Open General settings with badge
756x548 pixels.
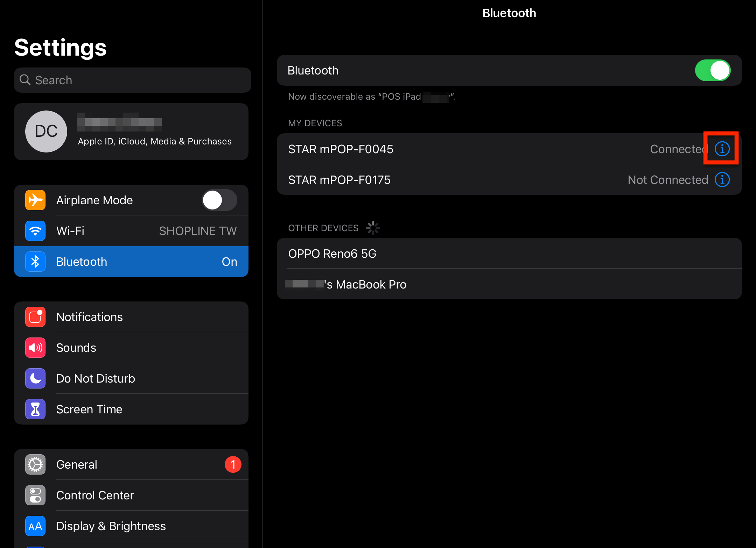131,464
